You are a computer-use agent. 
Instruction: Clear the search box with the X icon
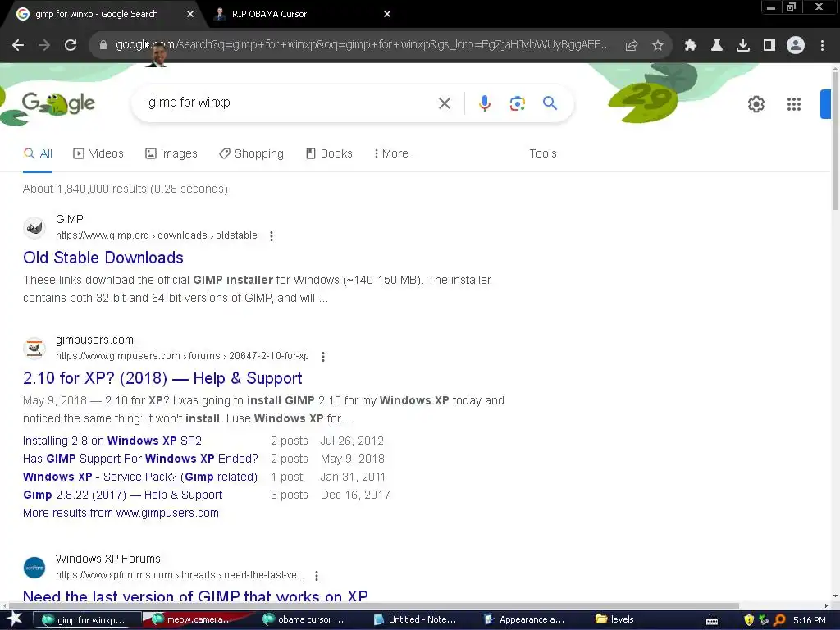[x=445, y=103]
